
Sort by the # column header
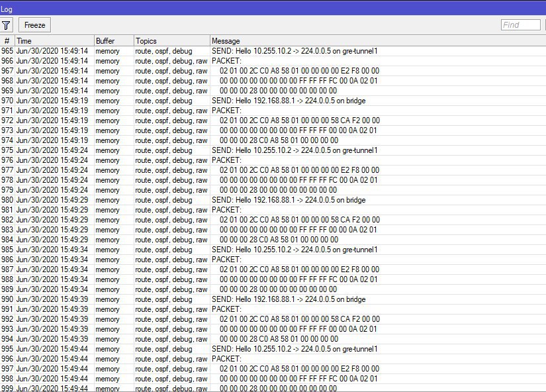pyautogui.click(x=7, y=41)
